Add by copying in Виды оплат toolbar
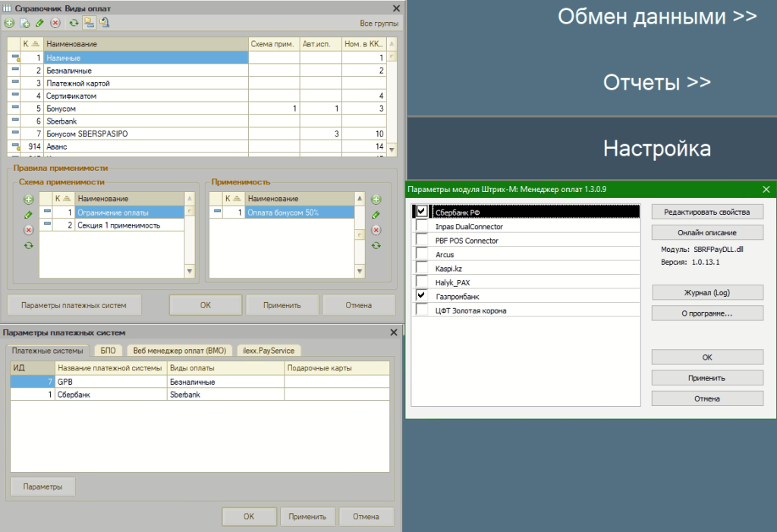Viewport: 777px width, 532px height. click(x=25, y=23)
